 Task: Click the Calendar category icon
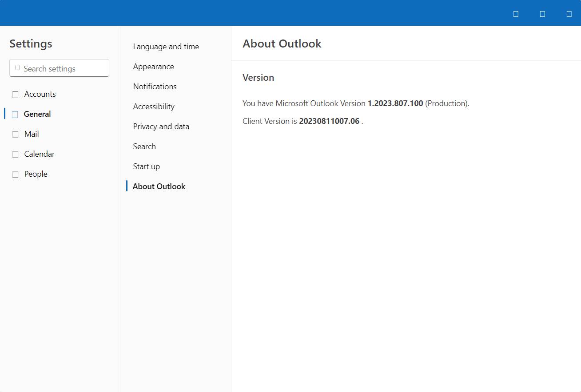[x=16, y=154]
